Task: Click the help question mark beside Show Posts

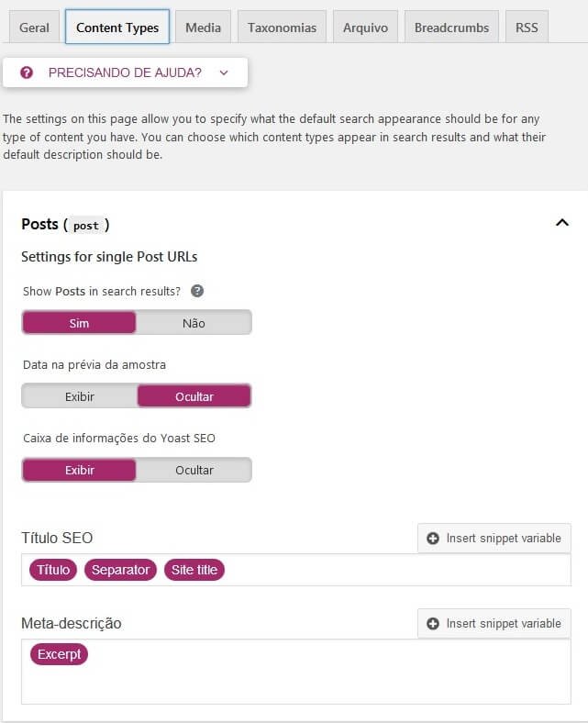Action: [197, 291]
